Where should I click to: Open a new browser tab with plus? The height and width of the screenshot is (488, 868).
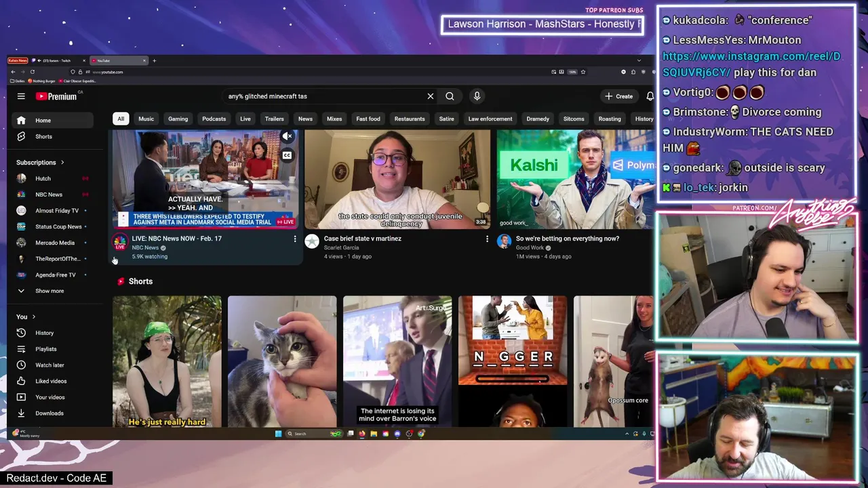point(154,60)
